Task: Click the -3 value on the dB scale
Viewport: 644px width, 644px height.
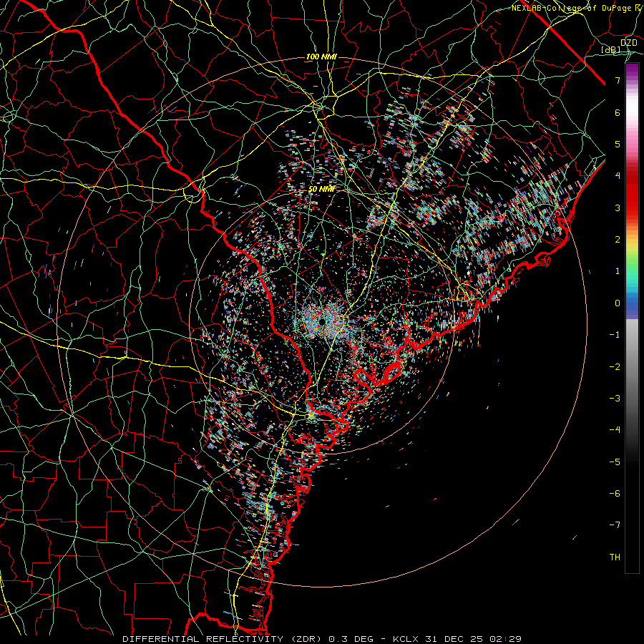Action: 615,399
